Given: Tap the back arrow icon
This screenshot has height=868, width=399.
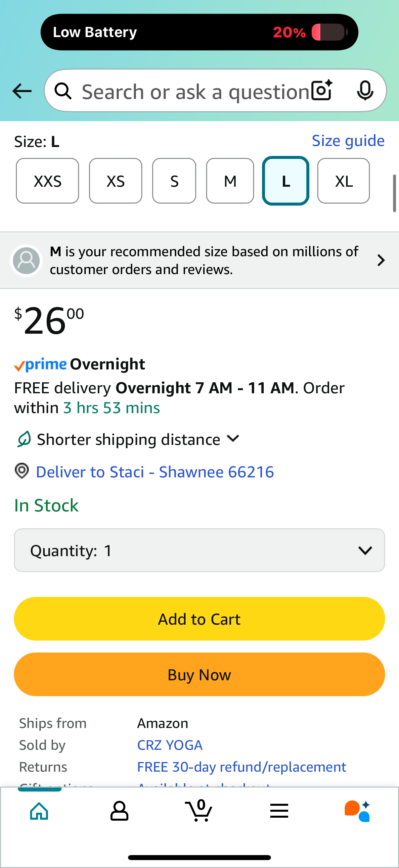Looking at the screenshot, I should coord(22,91).
